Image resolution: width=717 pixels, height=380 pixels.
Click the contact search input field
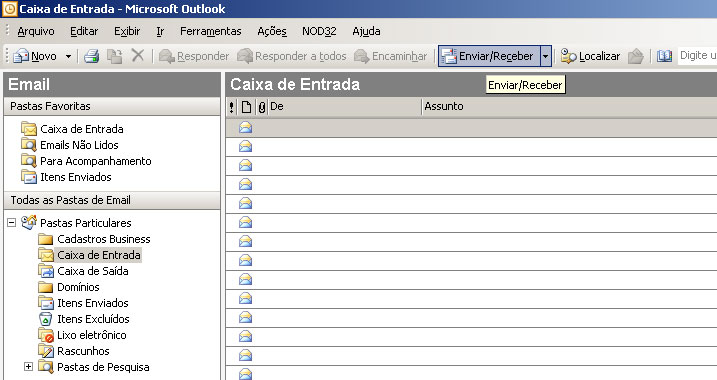(697, 56)
